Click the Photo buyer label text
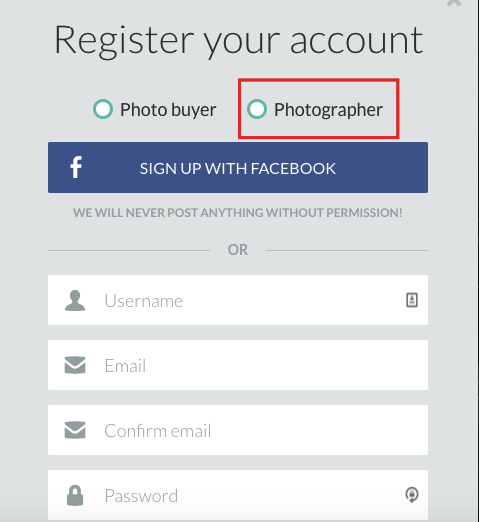Screen dimensions: 479x522 [168, 110]
